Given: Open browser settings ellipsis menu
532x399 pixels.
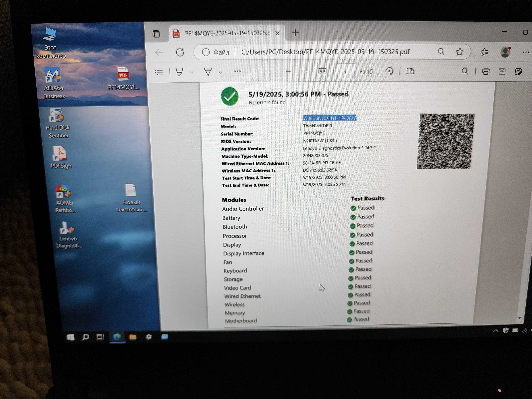Looking at the screenshot, I should 526,52.
